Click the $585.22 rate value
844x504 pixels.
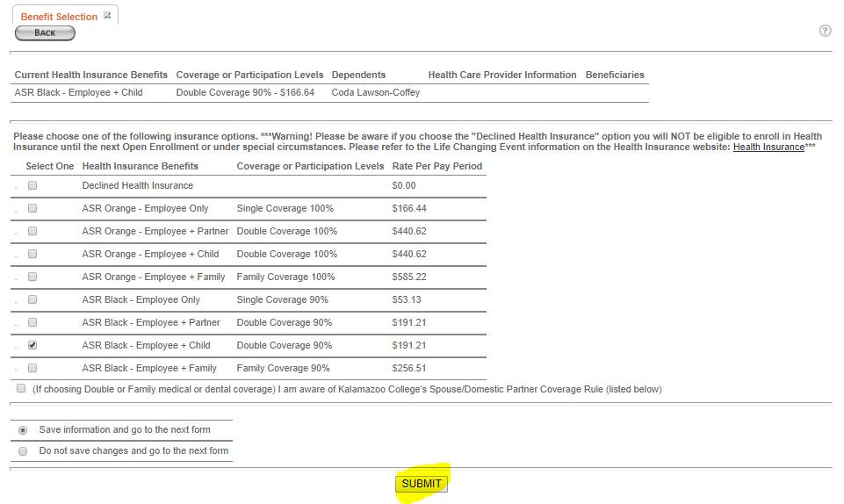409,277
